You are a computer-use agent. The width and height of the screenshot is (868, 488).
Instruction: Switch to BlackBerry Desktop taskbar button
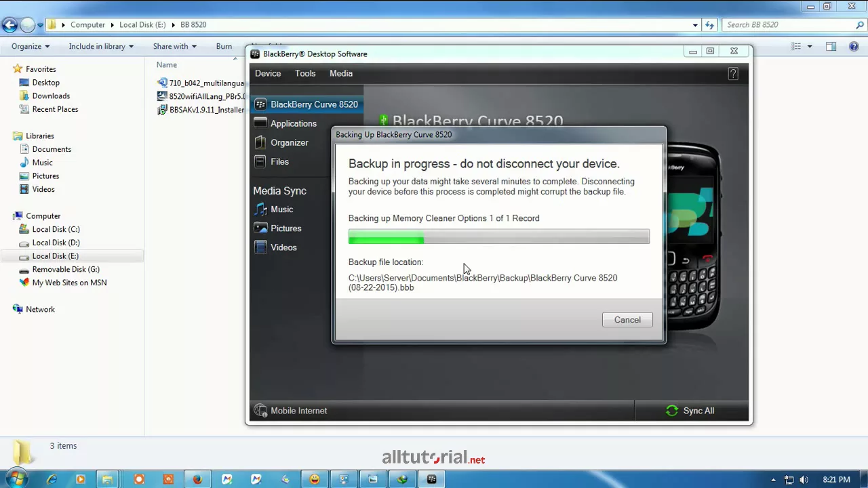431,479
